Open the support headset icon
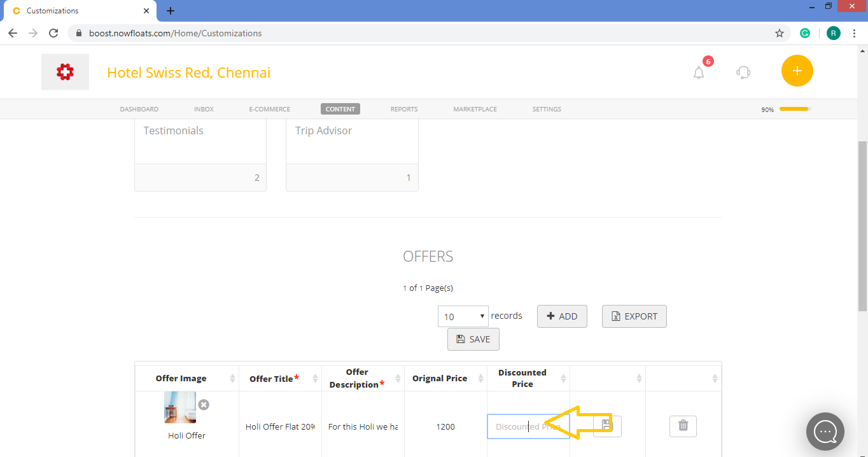This screenshot has height=457, width=868. pos(743,72)
